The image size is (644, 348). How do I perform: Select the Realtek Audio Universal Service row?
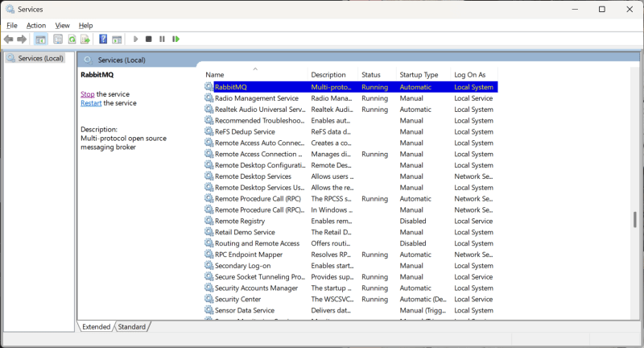(351, 110)
